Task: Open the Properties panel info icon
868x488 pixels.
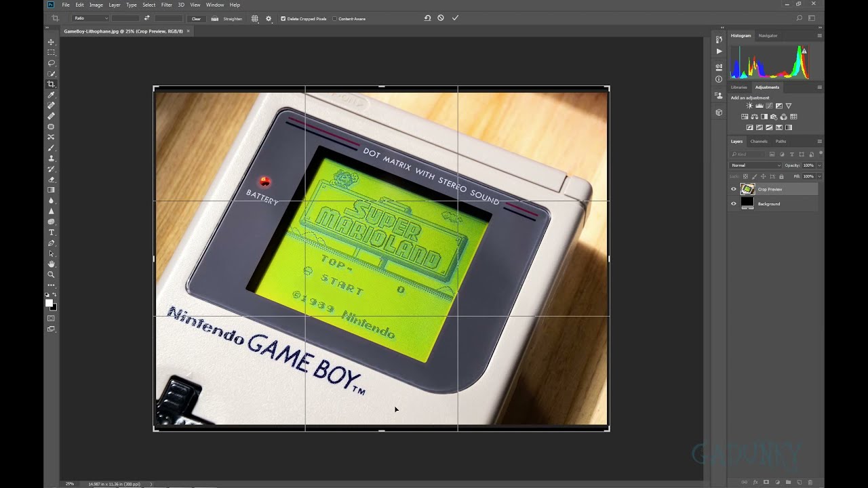Action: click(x=719, y=79)
